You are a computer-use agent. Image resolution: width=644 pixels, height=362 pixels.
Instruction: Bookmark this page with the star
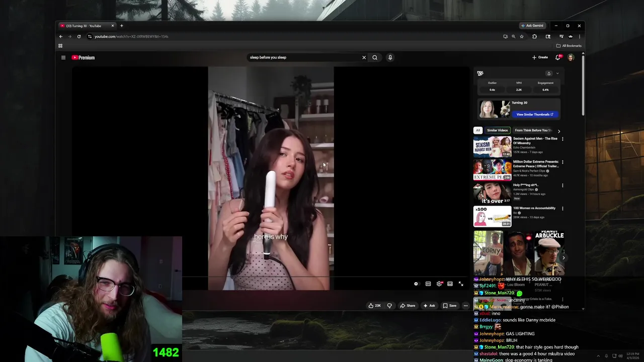coord(522,36)
